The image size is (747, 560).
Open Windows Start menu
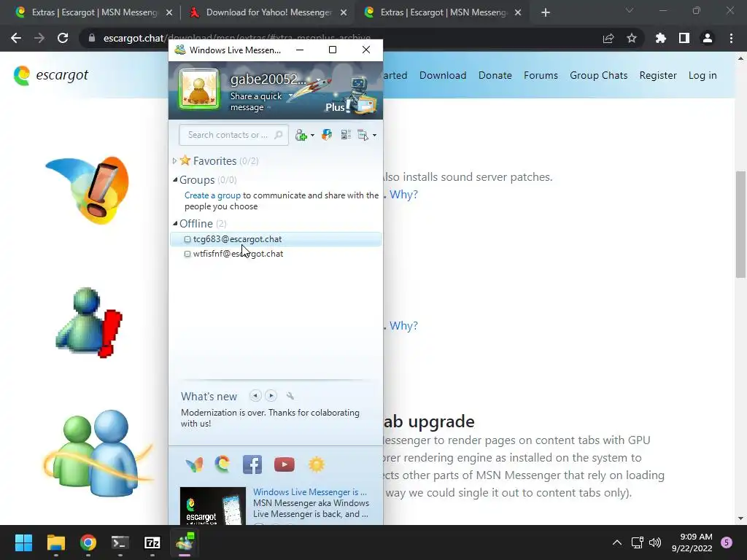click(23, 542)
